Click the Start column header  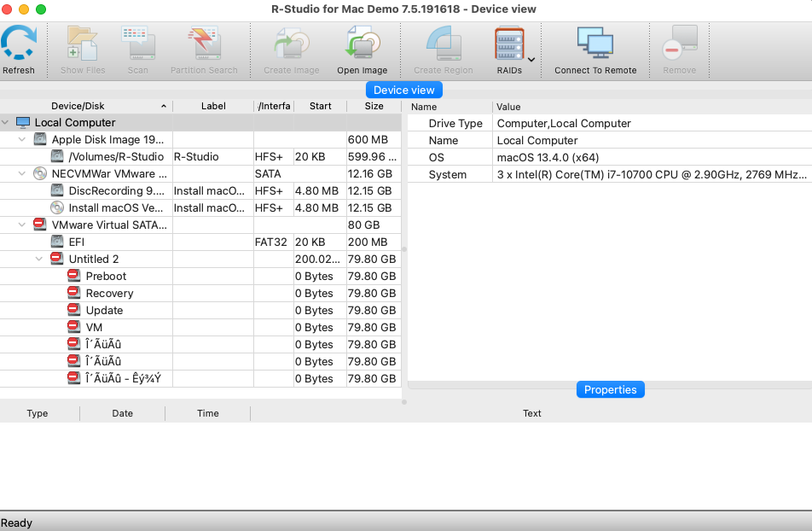[x=320, y=106]
